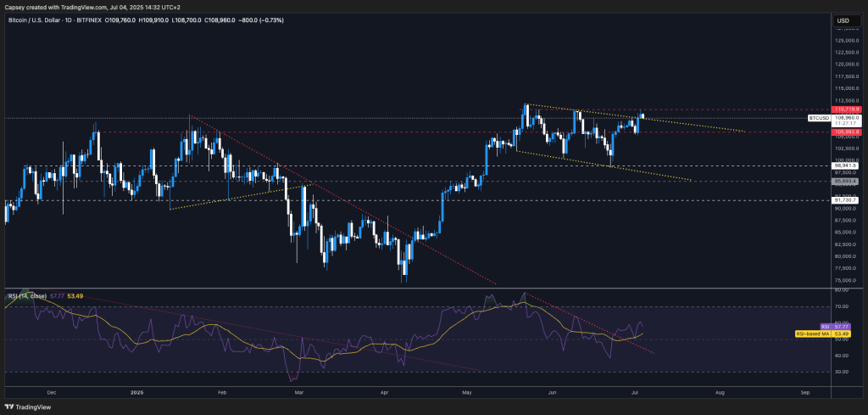Click the TradingView logo icon

12,406
